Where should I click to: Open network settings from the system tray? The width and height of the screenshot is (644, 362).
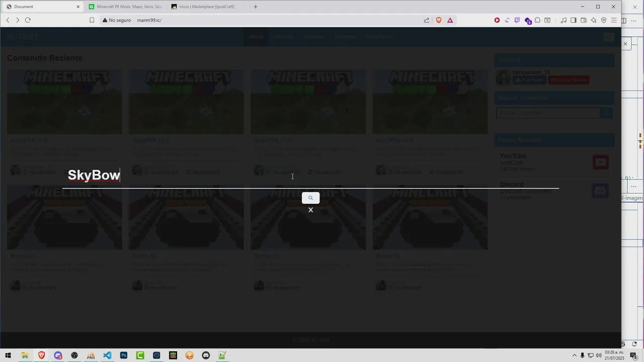[591, 355]
